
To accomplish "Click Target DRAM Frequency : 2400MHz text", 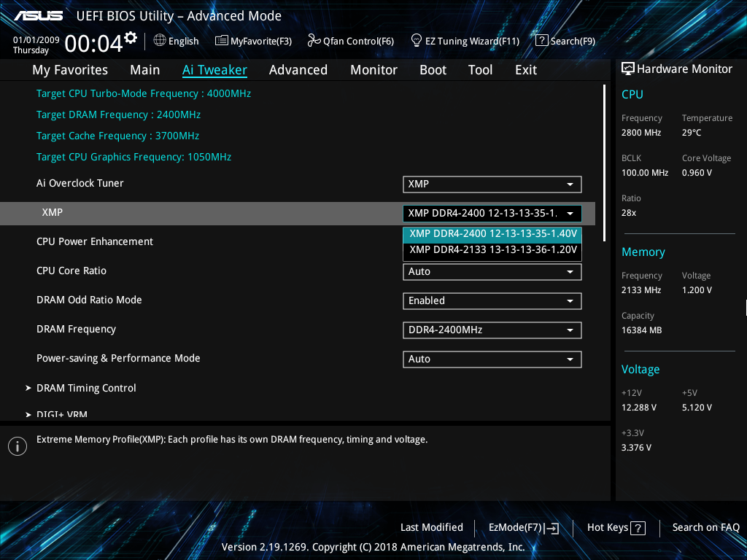I will coord(118,114).
